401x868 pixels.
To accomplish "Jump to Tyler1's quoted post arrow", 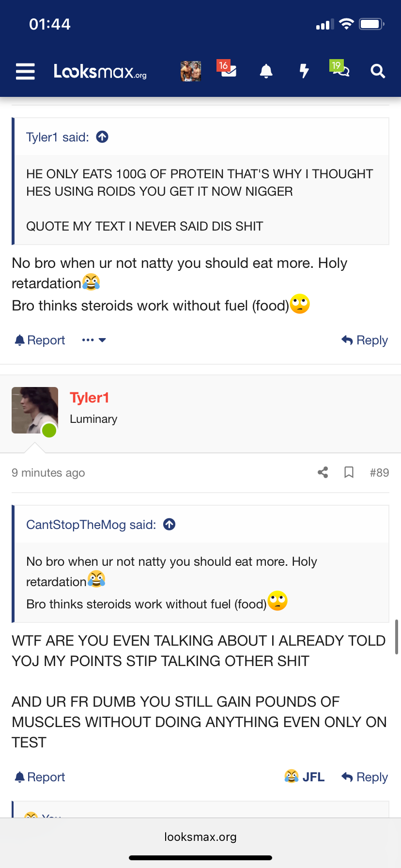I will coord(102,137).
